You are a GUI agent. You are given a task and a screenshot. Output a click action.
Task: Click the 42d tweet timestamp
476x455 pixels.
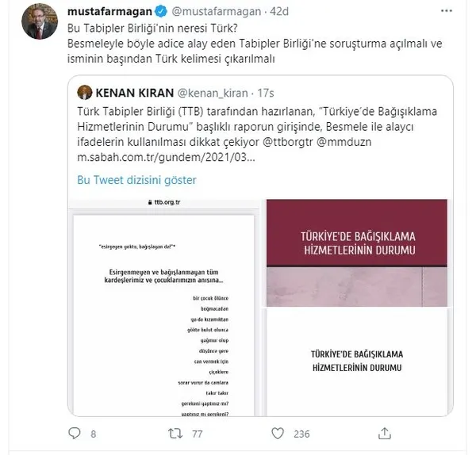(279, 12)
